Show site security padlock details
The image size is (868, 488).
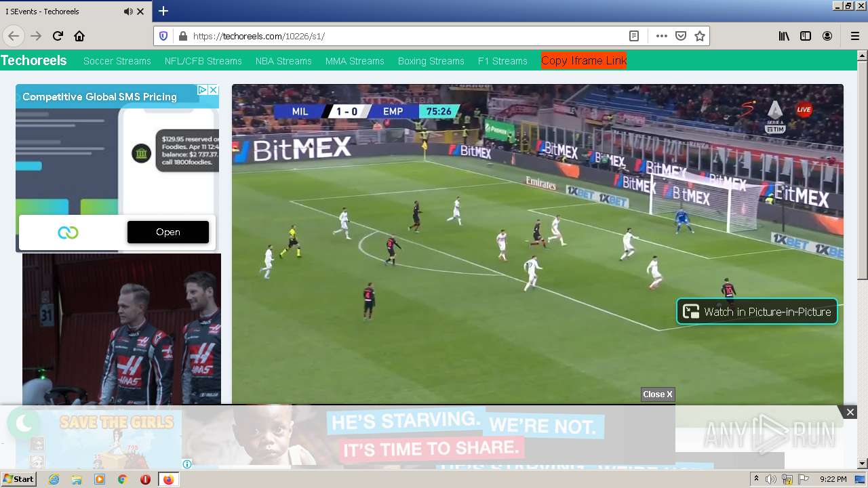pyautogui.click(x=182, y=36)
